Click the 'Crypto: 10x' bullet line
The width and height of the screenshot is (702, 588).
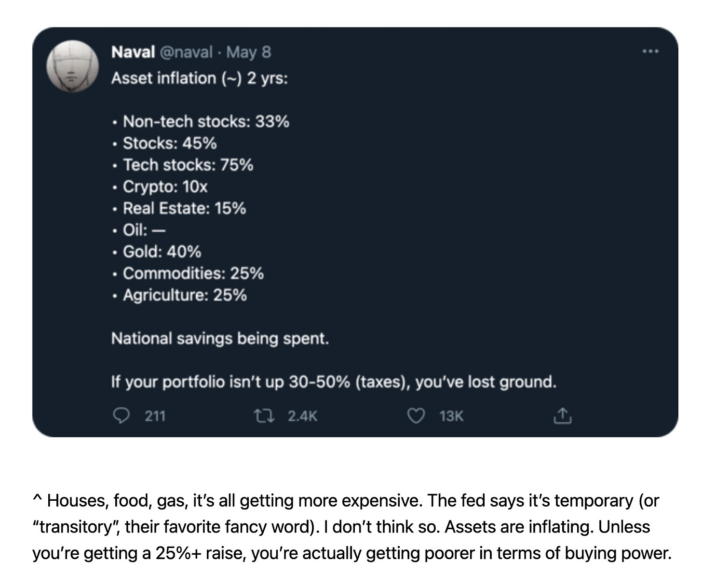(160, 187)
